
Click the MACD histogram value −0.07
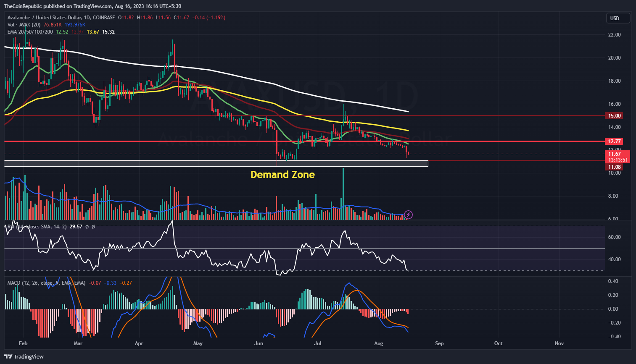(95, 283)
